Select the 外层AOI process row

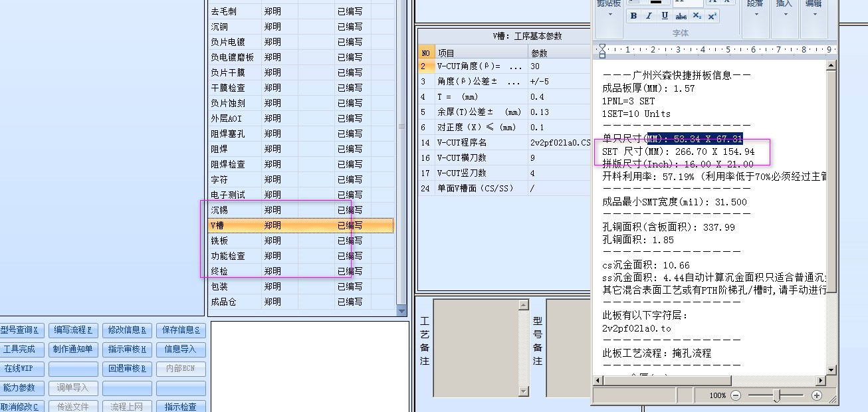[301, 118]
